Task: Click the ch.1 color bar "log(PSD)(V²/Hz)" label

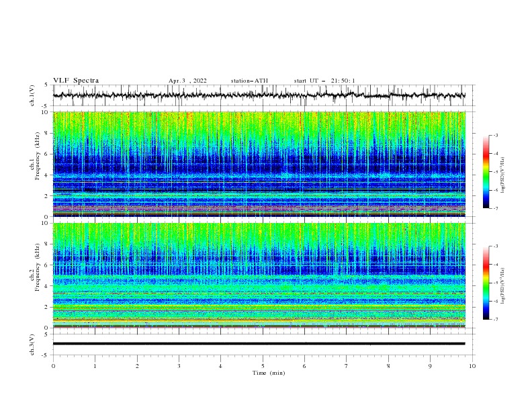Action: [x=503, y=175]
